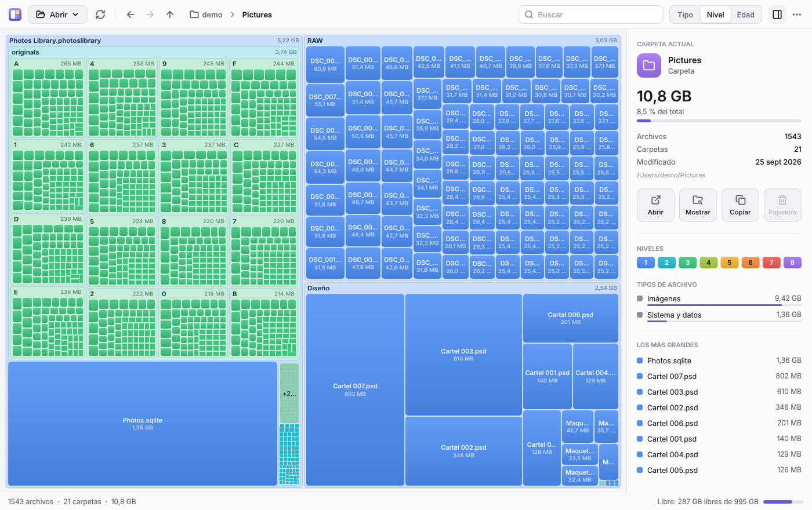812x510 pixels.
Task: Select level 6 orange swatch
Action: pyautogui.click(x=751, y=263)
